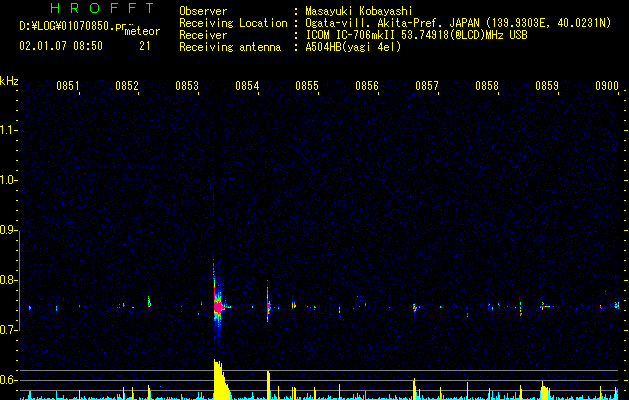This screenshot has height=400, width=629.
Task: Click the 0854 time axis marker
Action: pyautogui.click(x=247, y=85)
